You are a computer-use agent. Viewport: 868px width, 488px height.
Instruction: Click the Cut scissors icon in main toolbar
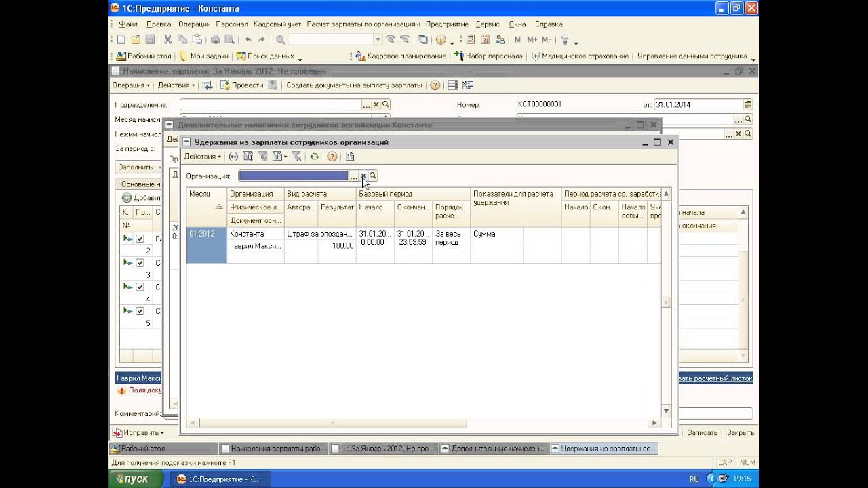pyautogui.click(x=168, y=40)
